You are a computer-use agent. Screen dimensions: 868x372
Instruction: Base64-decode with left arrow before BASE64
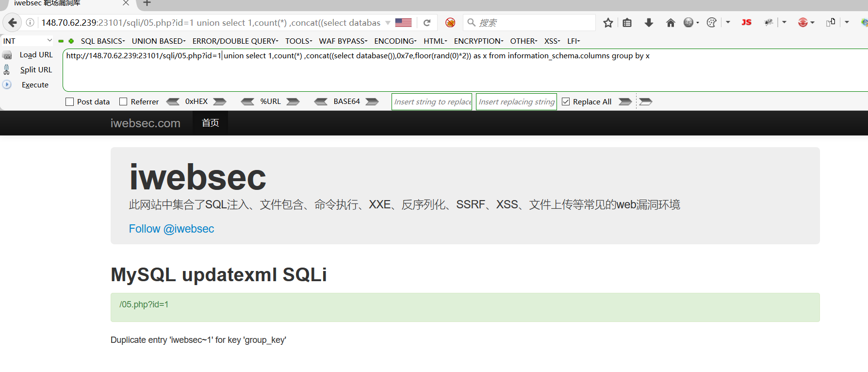point(321,101)
